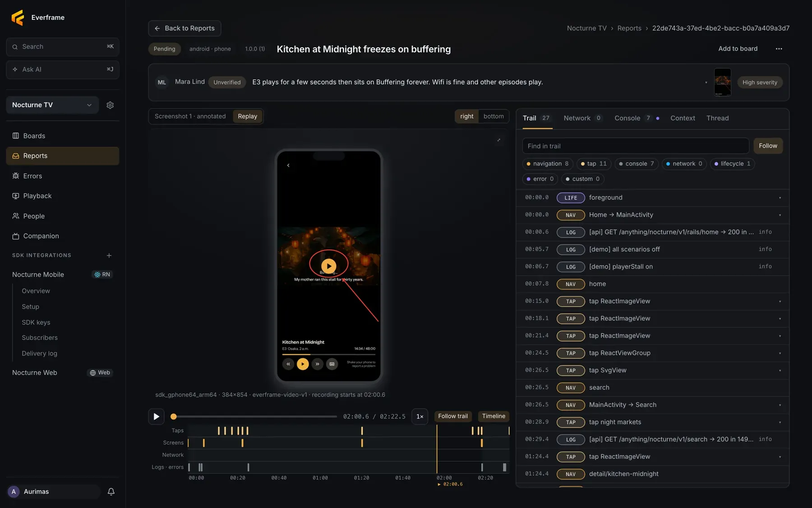Toggle the console filter chip

coord(637,164)
